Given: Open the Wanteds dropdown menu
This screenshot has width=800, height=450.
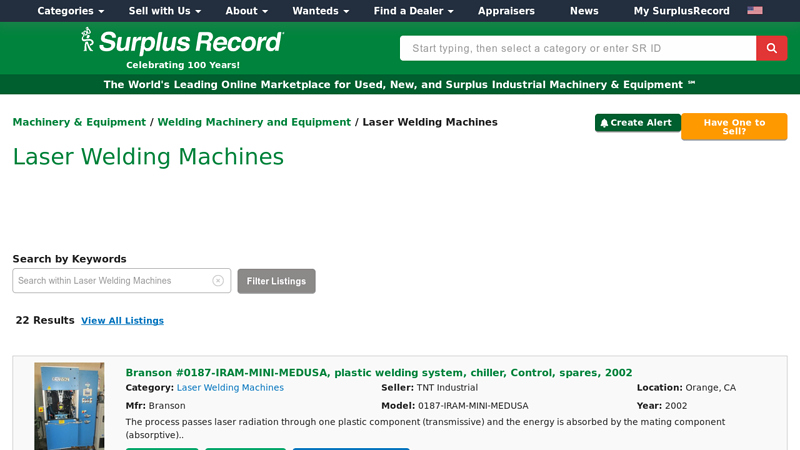Looking at the screenshot, I should [x=320, y=11].
